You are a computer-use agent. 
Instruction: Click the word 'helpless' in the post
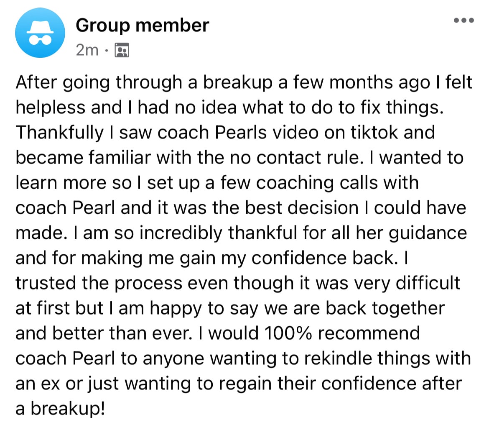51,107
